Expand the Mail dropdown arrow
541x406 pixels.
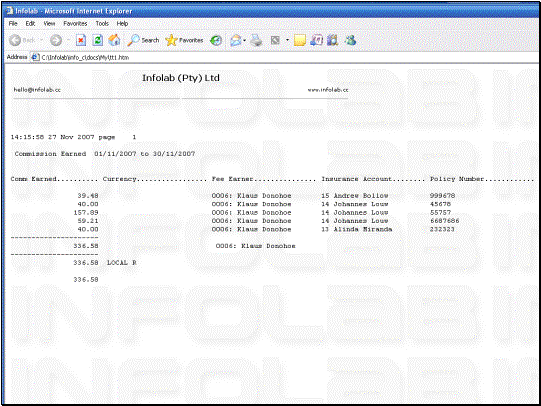click(x=245, y=40)
